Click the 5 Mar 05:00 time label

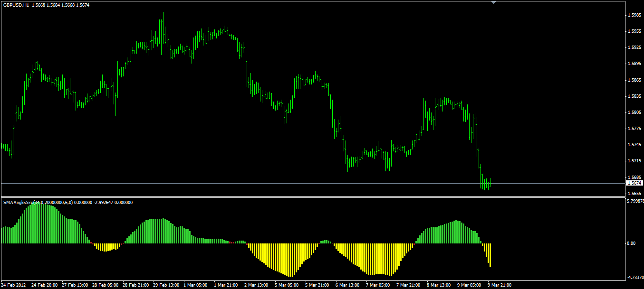(287, 285)
